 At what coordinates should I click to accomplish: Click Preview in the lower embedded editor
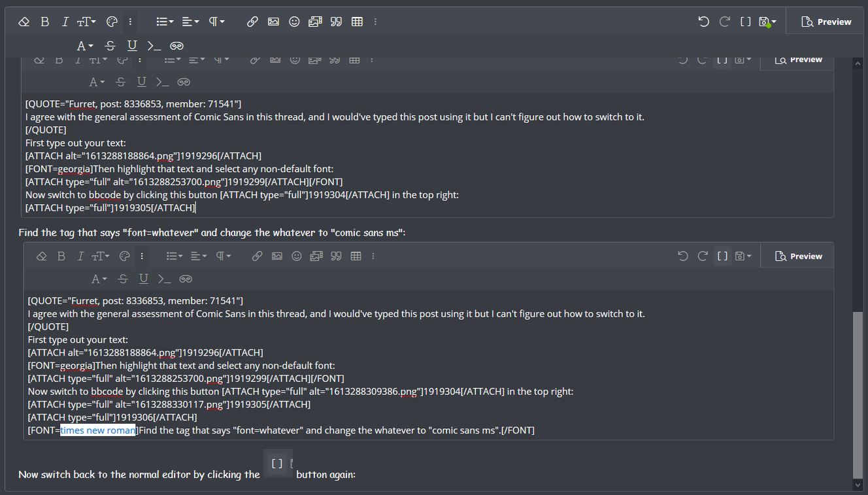[798, 256]
